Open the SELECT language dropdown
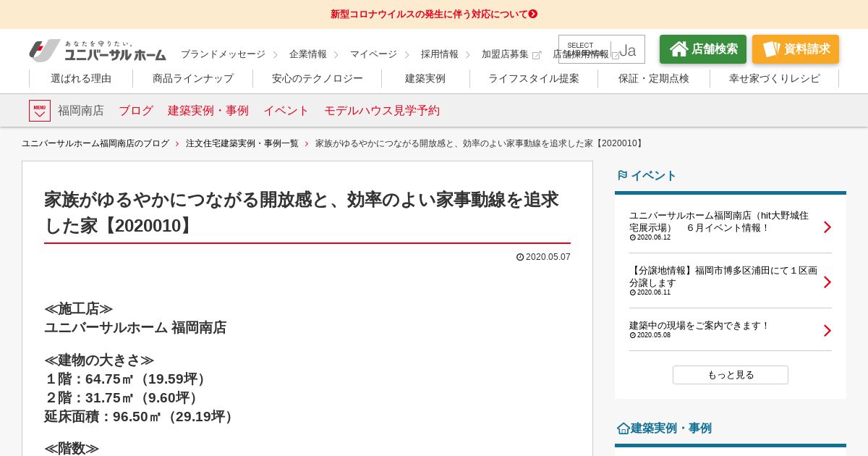 pos(602,49)
